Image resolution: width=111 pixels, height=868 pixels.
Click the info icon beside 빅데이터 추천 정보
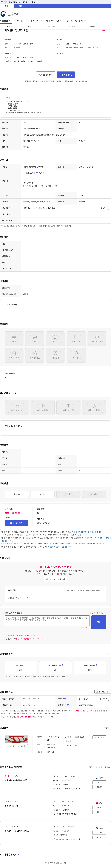tap(18, 855)
